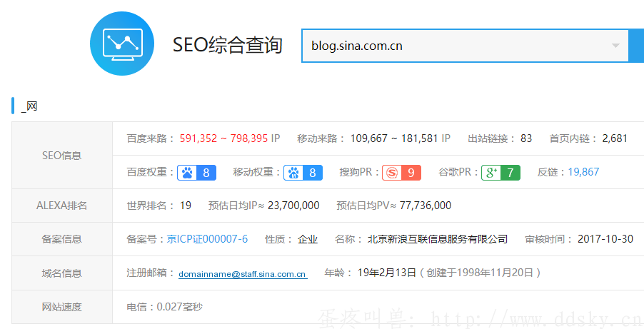Open the 京ICP证000007-6 record link
Image resolution: width=644 pixels, height=329 pixels.
coord(207,239)
